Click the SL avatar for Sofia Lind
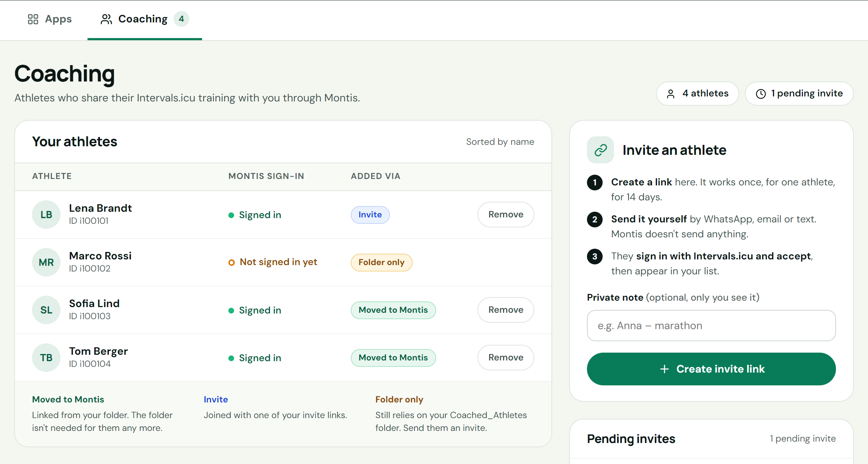Screen dimensions: 868x464 (46, 310)
